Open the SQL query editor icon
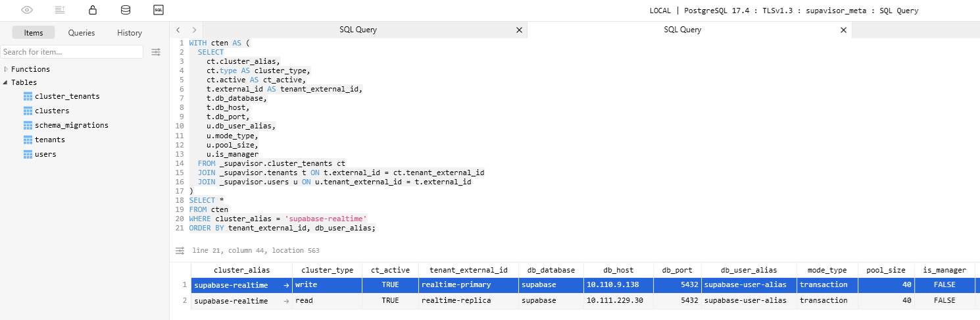The image size is (980, 320). point(158,10)
